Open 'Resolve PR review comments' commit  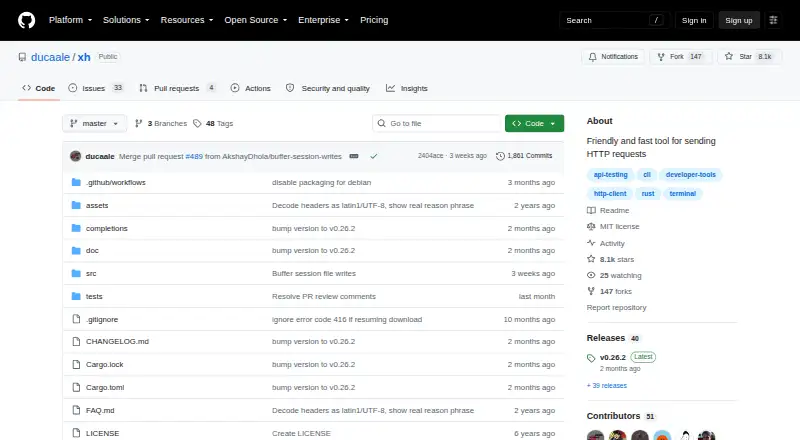coord(323,297)
